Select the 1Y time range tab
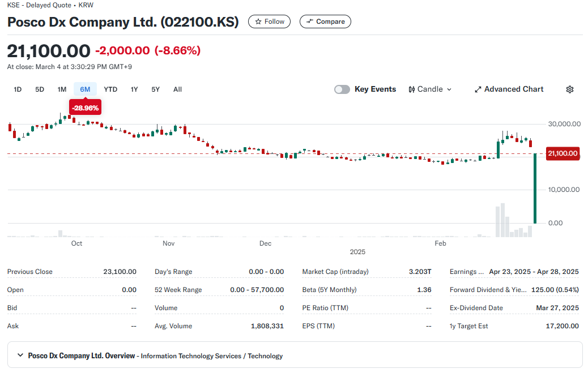The height and width of the screenshot is (373, 588). [134, 89]
